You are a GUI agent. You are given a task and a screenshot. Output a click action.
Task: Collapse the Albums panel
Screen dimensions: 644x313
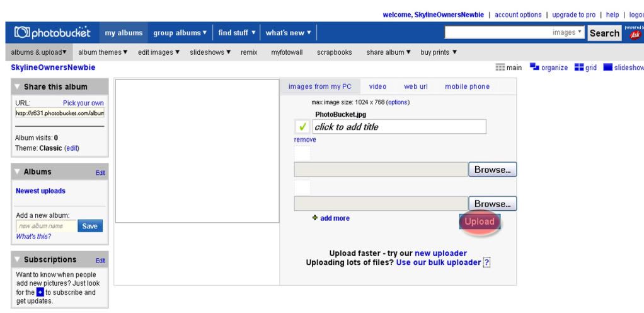pyautogui.click(x=17, y=172)
